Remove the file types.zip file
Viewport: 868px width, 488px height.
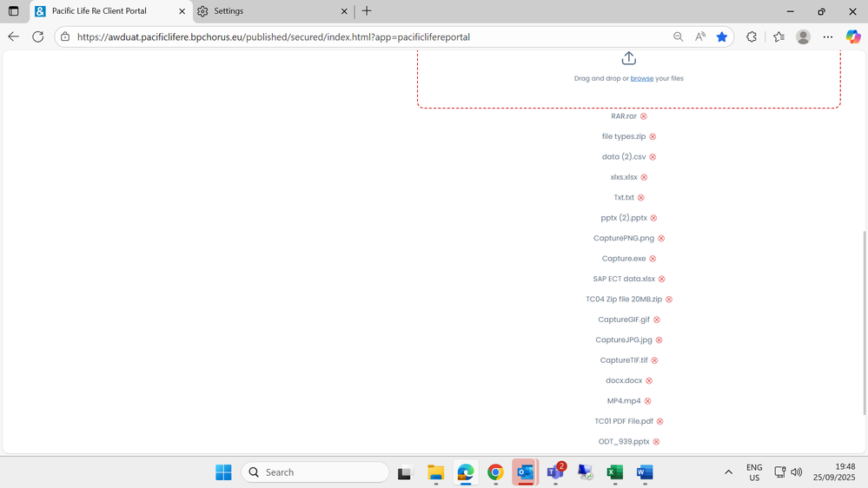653,136
